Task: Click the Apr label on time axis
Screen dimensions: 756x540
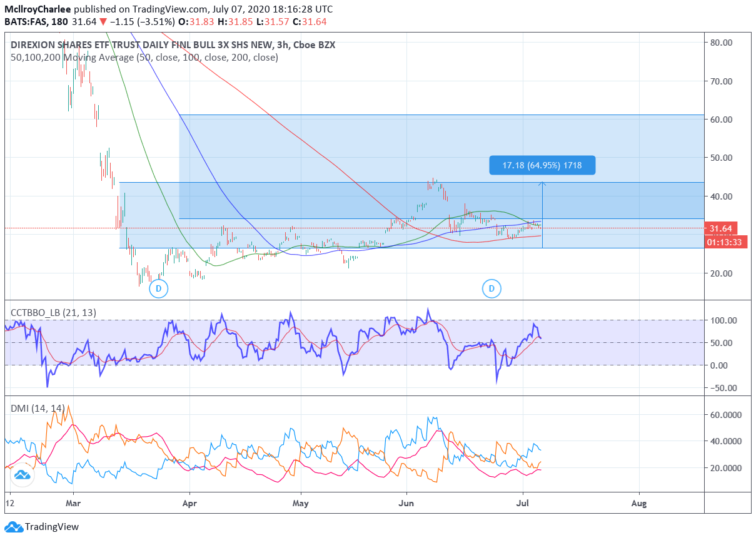Action: click(189, 503)
